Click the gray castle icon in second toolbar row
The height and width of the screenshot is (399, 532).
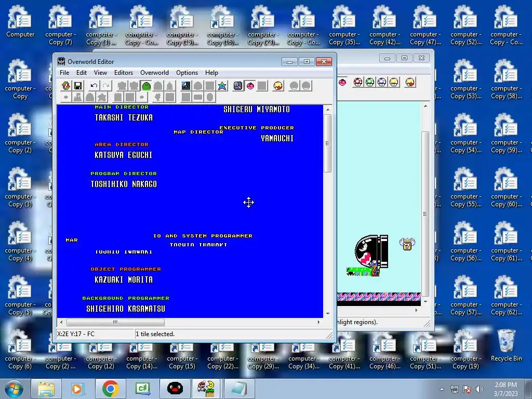pos(78,97)
